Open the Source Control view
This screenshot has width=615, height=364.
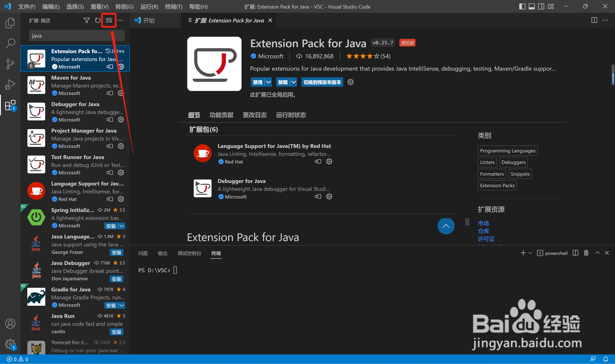point(10,64)
